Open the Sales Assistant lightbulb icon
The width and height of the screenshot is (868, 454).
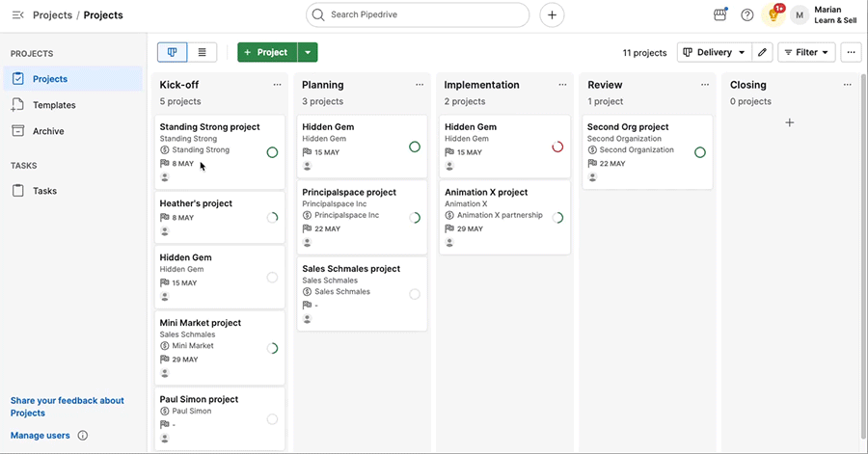click(773, 14)
